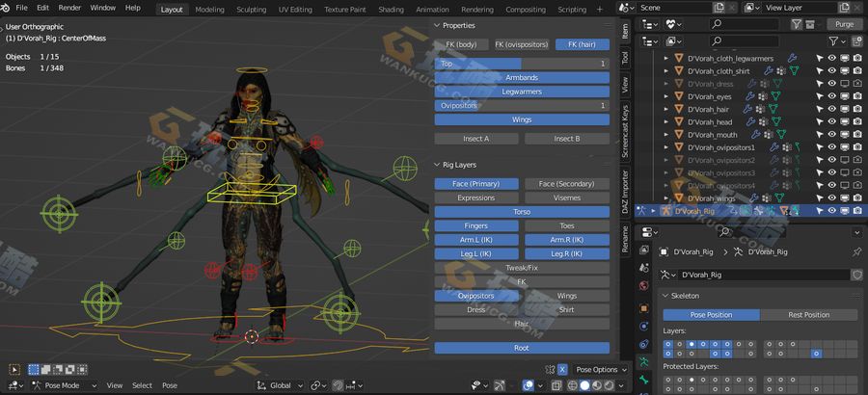Switch to material preview shading
Viewport: 868px width, 395px height.
[596, 385]
